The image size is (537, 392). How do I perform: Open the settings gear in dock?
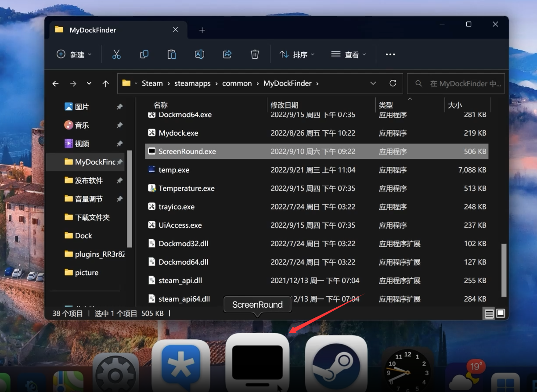point(116,373)
